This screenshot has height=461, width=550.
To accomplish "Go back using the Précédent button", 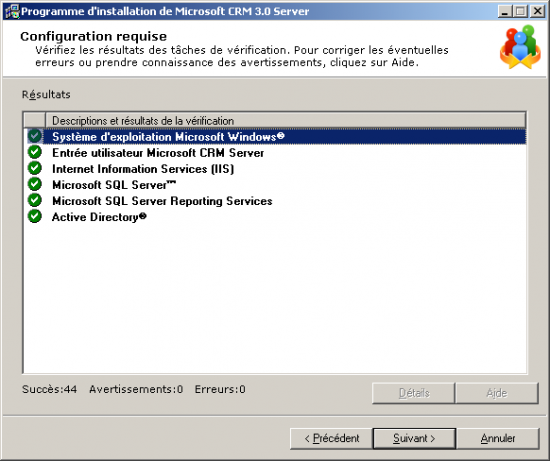I will pos(331,438).
